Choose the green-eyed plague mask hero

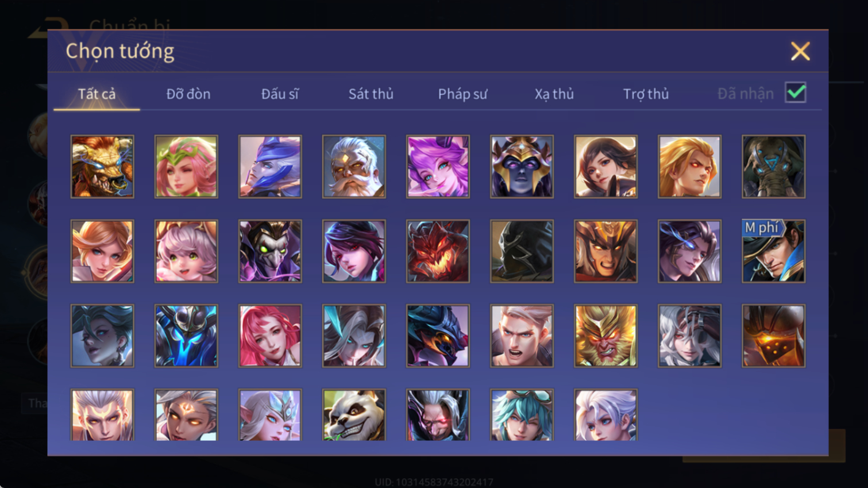pos(270,251)
